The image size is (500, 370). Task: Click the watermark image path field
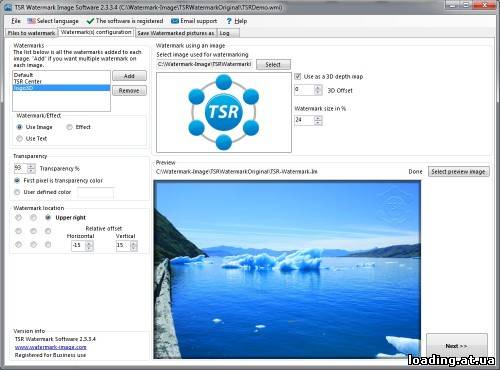pos(204,64)
